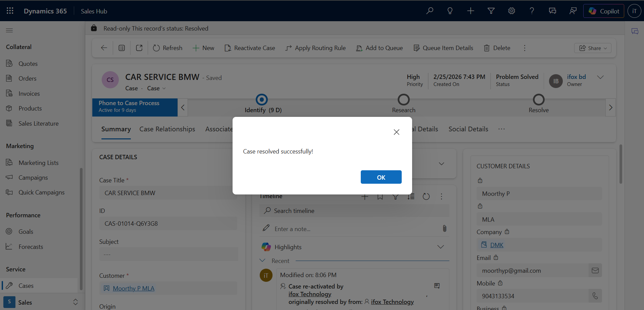Select the Identify stage radio on the process bar
This screenshot has width=644, height=310.
[x=261, y=99]
